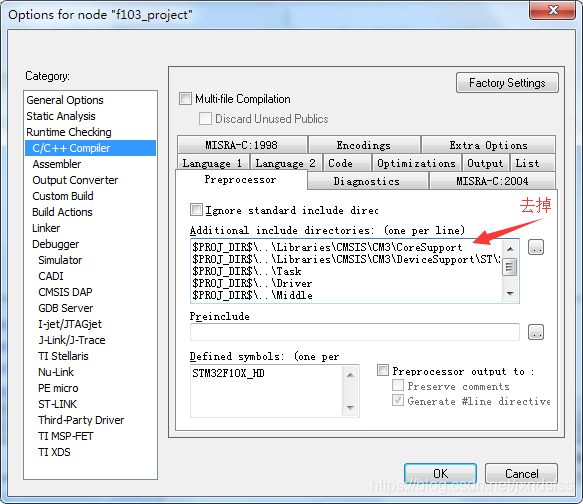The image size is (583, 504).
Task: Switch to MISRA-C:2004 tab
Action: coord(492,181)
